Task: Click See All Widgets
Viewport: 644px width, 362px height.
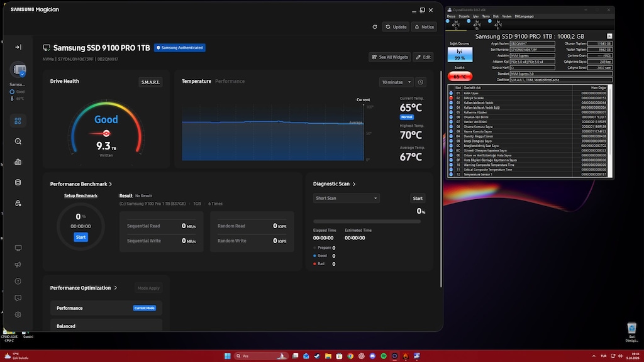Action: (390, 57)
